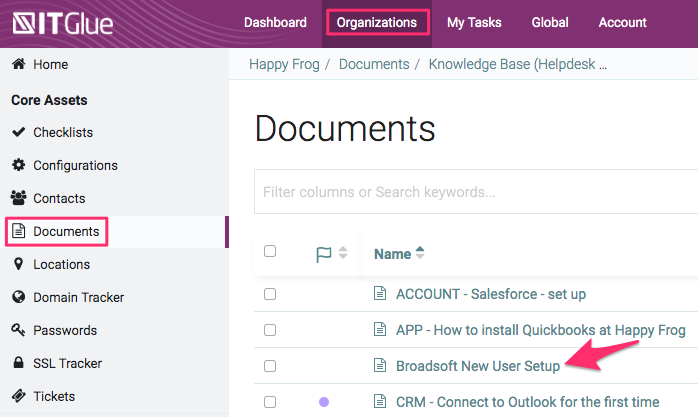Click the Configurations gear icon

coord(18,165)
